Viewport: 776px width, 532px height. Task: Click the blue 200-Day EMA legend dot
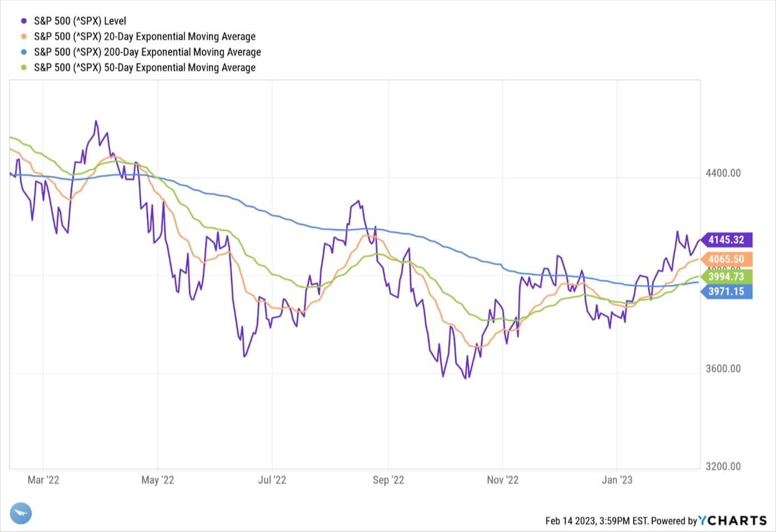tap(24, 52)
